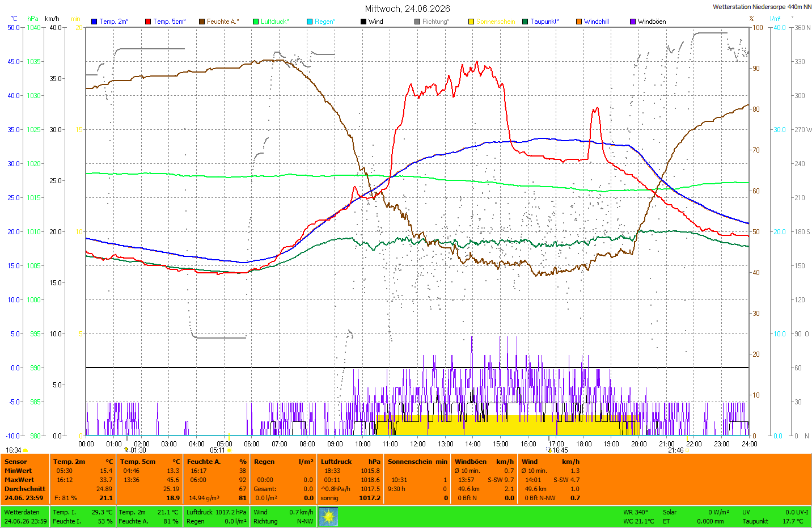Click the sunny weather condition icon
This screenshot has width=812, height=528.
click(x=328, y=517)
